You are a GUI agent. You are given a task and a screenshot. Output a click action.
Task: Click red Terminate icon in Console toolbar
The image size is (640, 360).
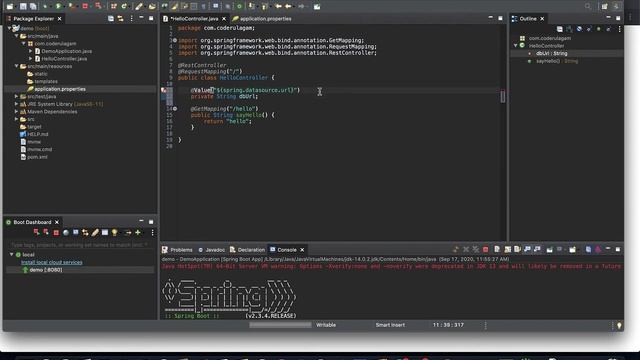(x=485, y=249)
